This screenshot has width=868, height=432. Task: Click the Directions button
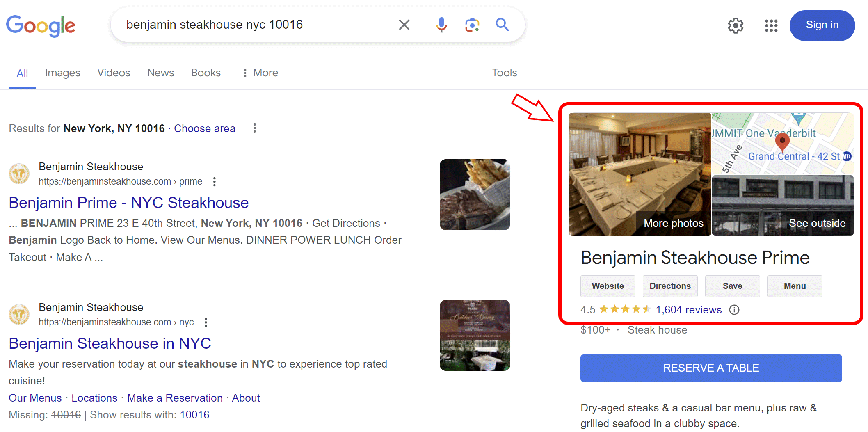[670, 286]
